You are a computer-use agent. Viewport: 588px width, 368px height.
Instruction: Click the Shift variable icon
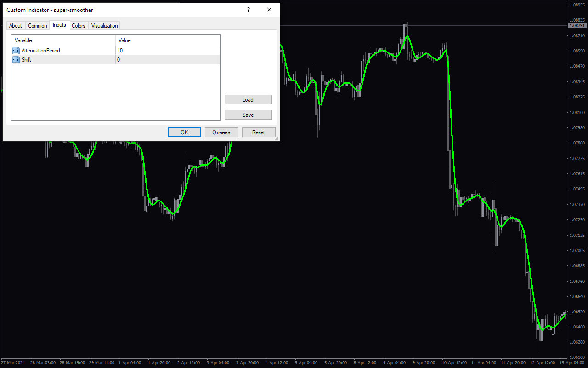16,60
